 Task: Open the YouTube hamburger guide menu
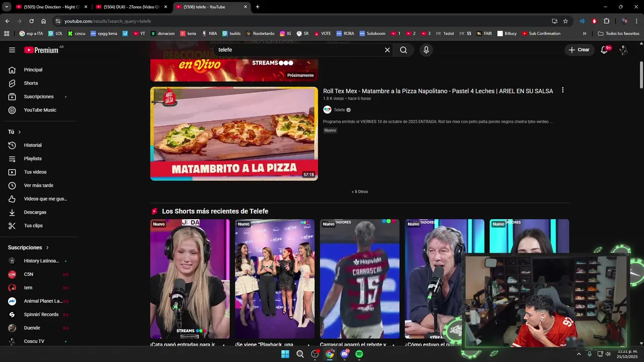12,50
